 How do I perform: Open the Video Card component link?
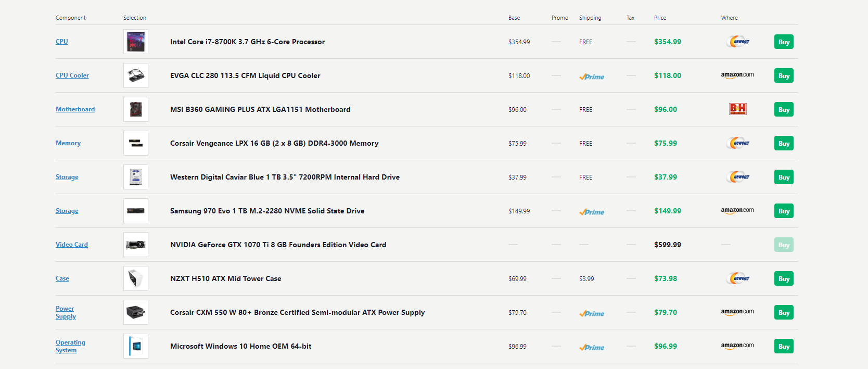(x=72, y=245)
